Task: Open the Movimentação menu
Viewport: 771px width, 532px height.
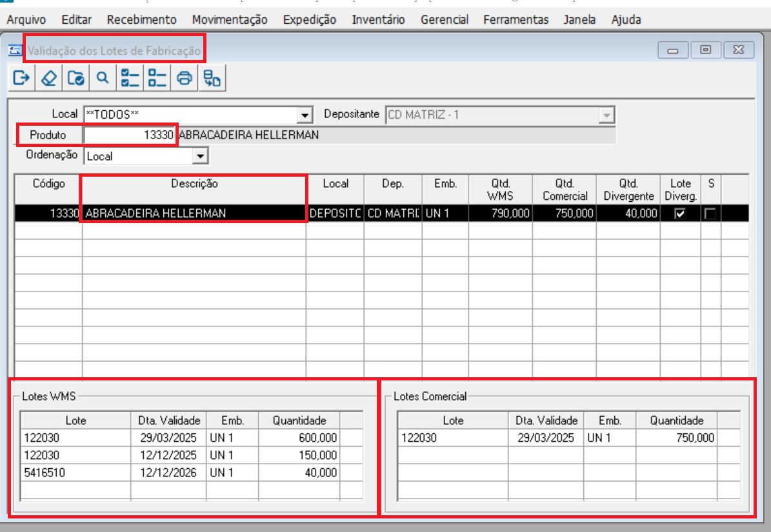Action: [230, 19]
